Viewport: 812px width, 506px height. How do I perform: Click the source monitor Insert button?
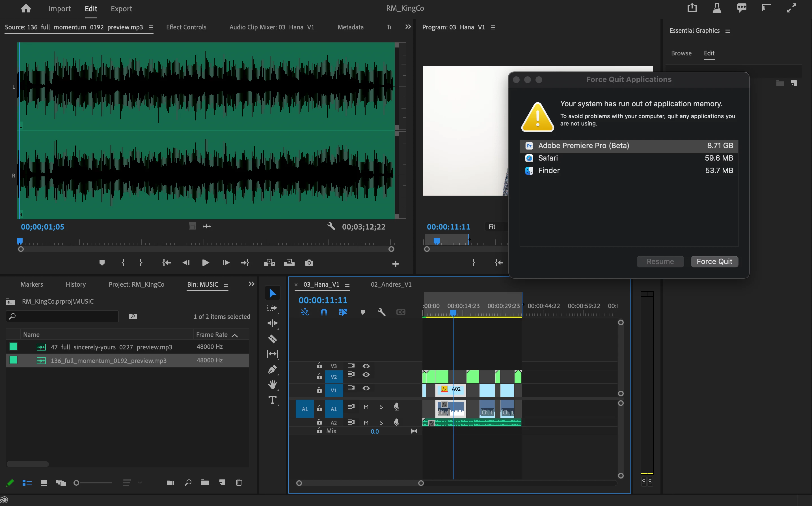point(269,263)
